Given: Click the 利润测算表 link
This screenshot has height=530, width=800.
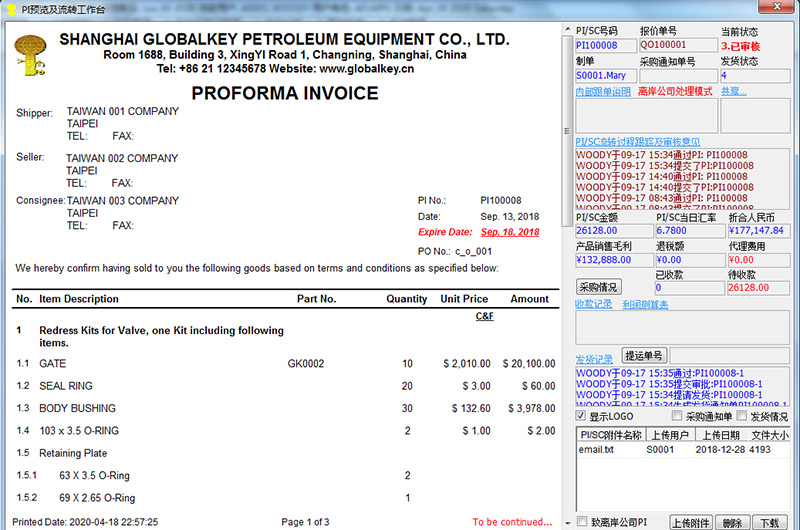Looking at the screenshot, I should tap(645, 304).
